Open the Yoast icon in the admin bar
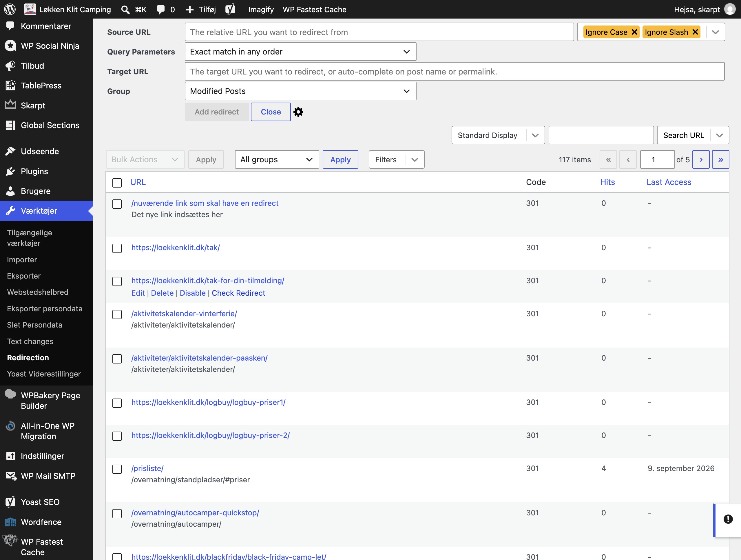741x560 pixels. (230, 9)
